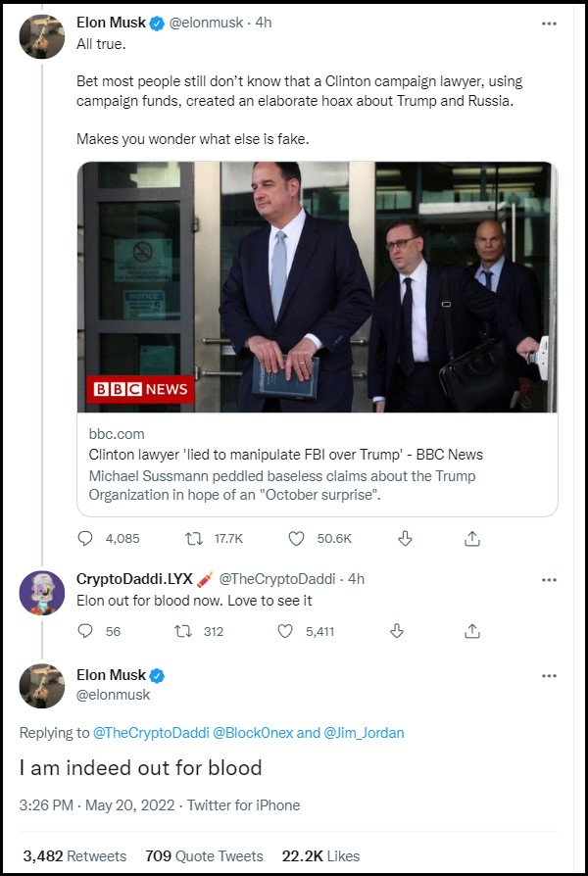Reply to CryptoDaddi.LYX's tweet

click(x=85, y=631)
